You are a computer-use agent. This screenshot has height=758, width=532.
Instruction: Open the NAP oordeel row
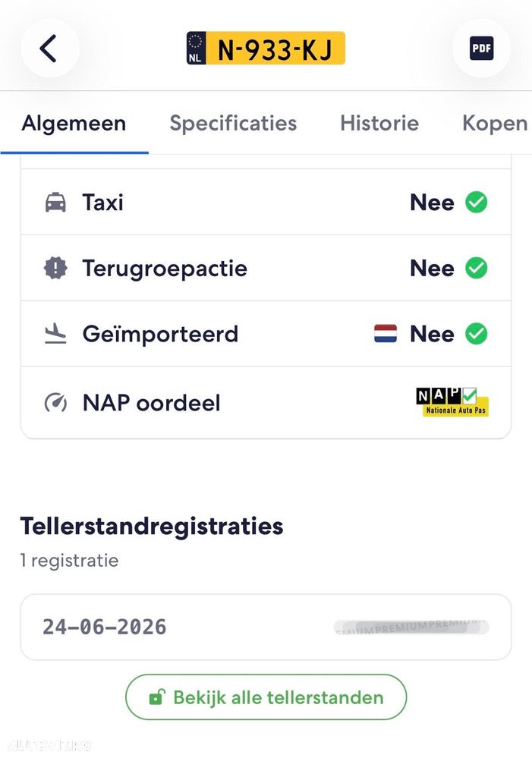pyautogui.click(x=266, y=403)
